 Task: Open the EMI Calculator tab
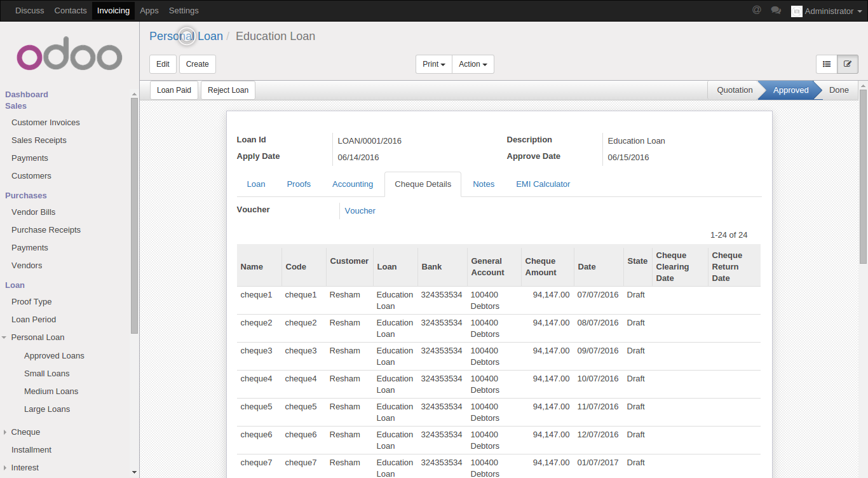[x=543, y=184]
